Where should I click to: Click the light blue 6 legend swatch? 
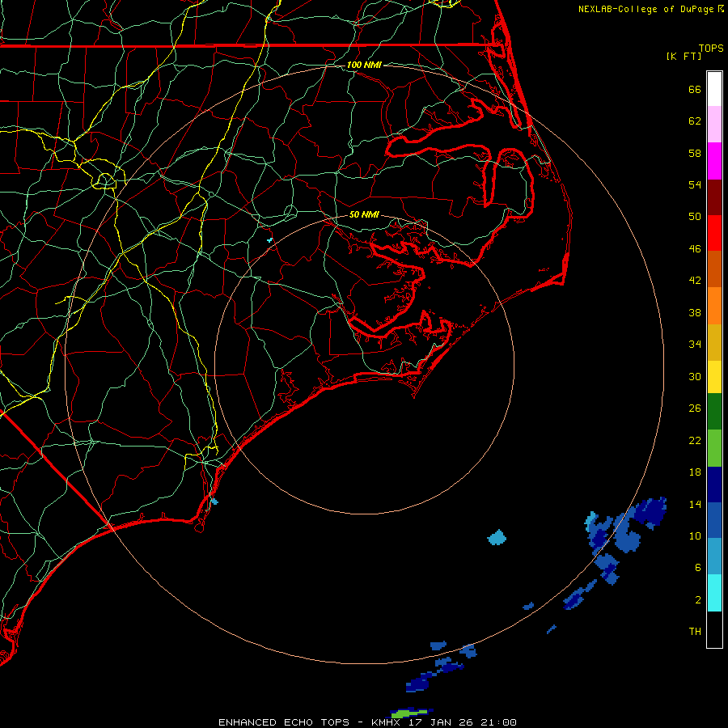click(x=714, y=557)
